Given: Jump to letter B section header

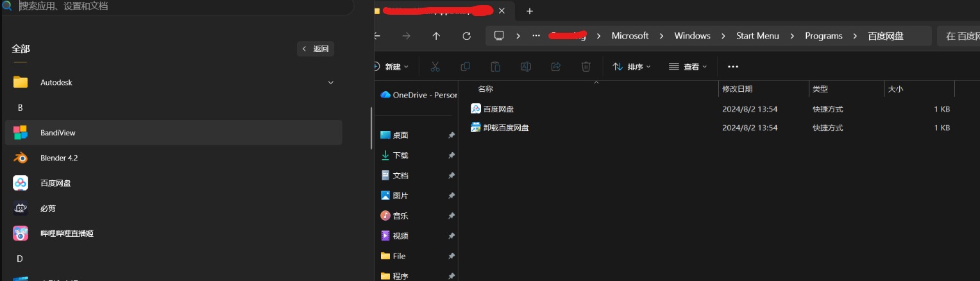Looking at the screenshot, I should (x=20, y=108).
